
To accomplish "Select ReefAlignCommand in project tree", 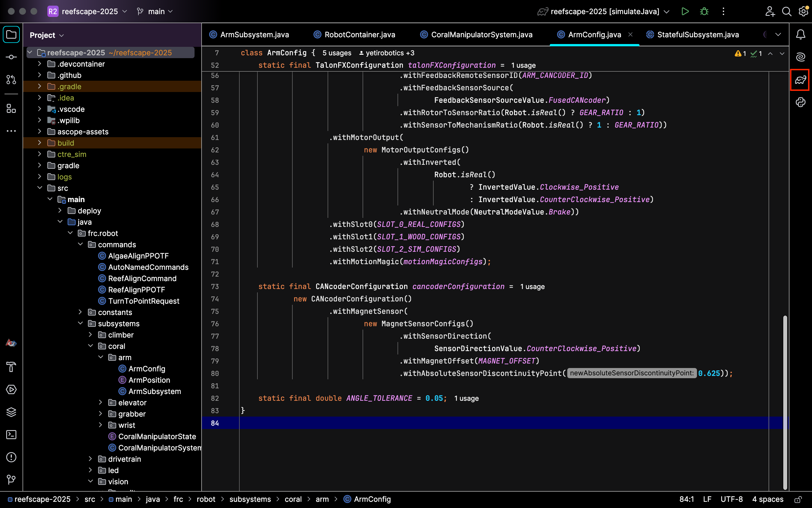I will pyautogui.click(x=142, y=279).
